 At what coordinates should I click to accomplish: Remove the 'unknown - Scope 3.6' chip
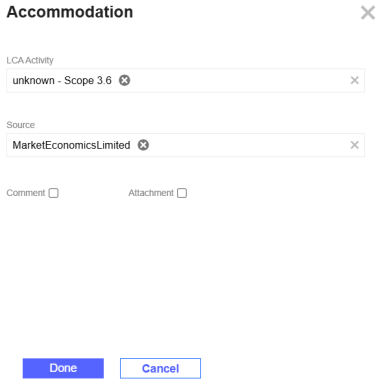point(124,80)
